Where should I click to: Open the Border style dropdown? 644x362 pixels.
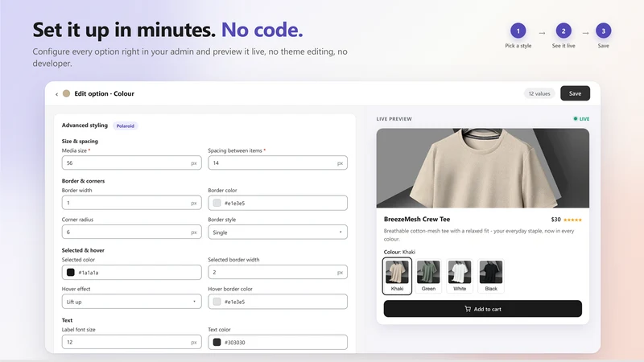click(x=278, y=232)
